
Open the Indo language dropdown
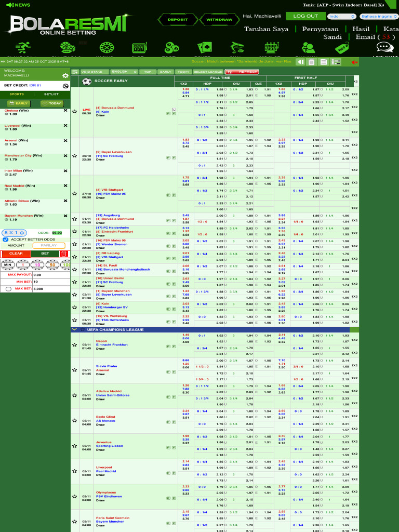[x=342, y=16]
